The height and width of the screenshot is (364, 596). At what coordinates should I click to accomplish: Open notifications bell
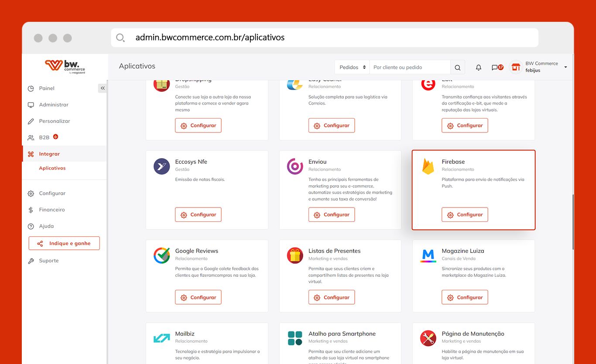[479, 68]
